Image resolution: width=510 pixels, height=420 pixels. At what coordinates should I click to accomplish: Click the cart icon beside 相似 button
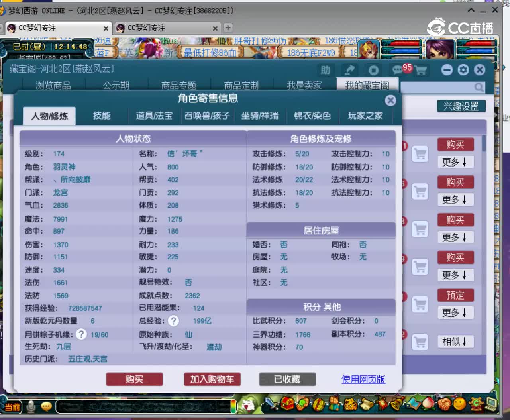point(420,342)
